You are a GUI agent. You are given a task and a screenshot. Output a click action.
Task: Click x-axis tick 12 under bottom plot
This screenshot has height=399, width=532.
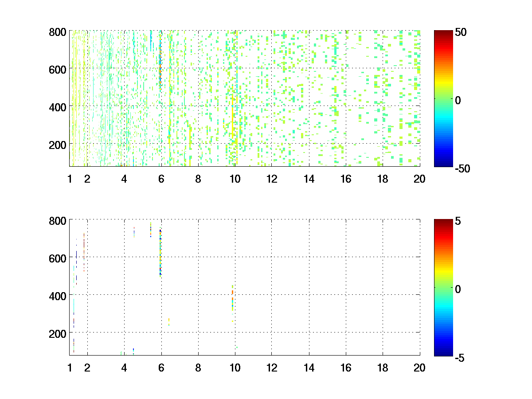click(272, 368)
